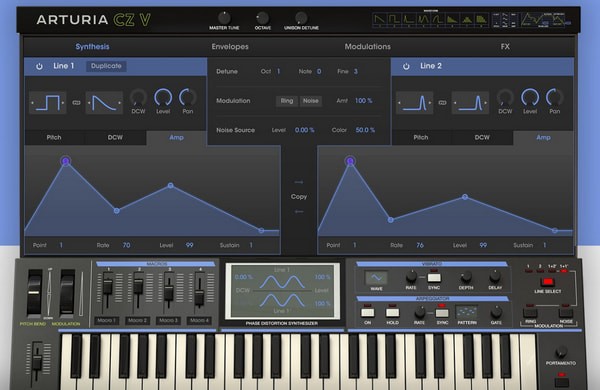Toggle the button below the Portamento knob
The width and height of the screenshot is (600, 390).
[562, 382]
